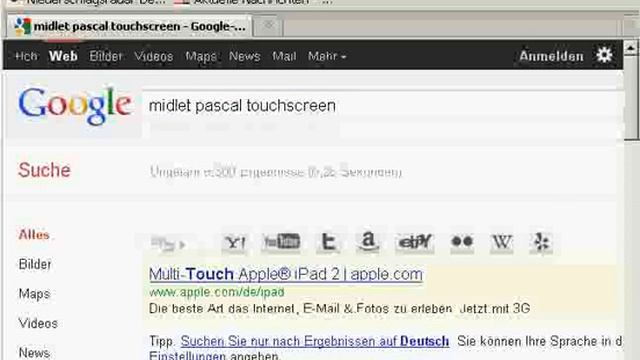Viewport: 640px width, 360px height.
Task: Open News in the black navigation bar
Action: (x=244, y=56)
